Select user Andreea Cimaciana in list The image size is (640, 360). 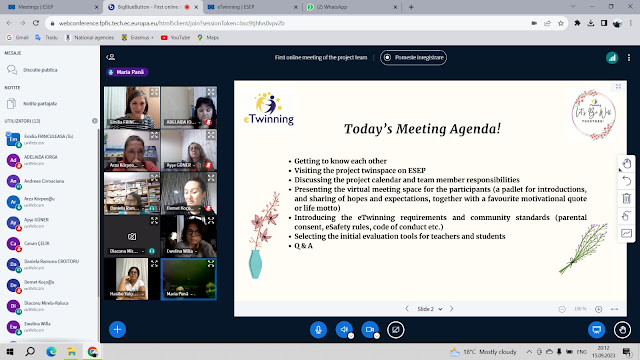(49, 181)
